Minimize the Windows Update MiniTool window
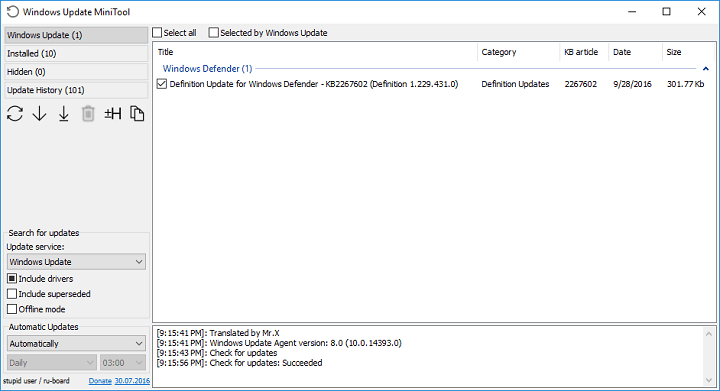Viewport: 720px width, 391px height. [x=632, y=12]
